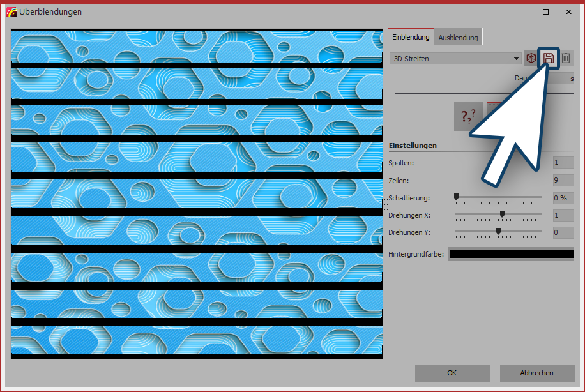This screenshot has width=585, height=392.
Task: Click the app logo in the title bar
Action: (x=10, y=11)
